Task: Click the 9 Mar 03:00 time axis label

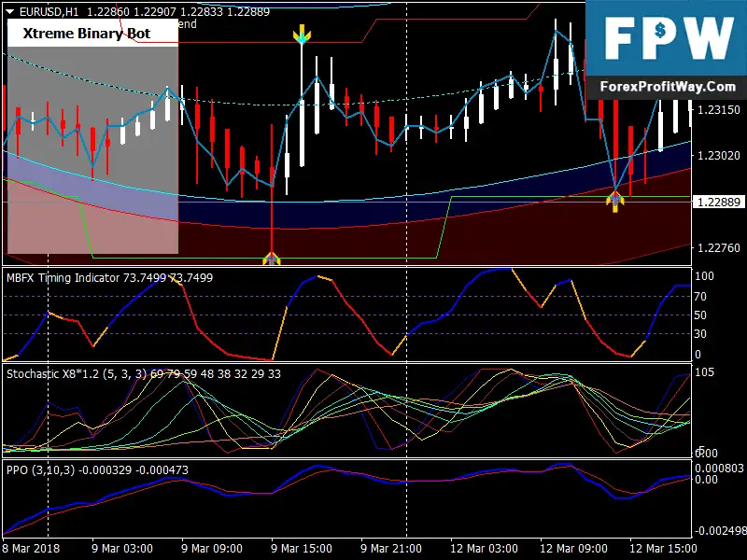Action: tap(122, 549)
